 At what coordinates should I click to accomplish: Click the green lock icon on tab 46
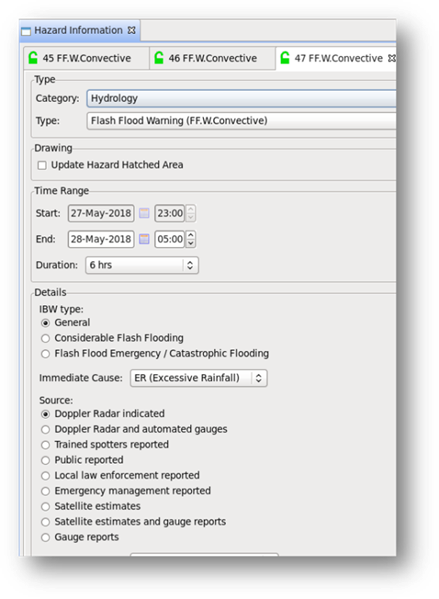point(159,58)
